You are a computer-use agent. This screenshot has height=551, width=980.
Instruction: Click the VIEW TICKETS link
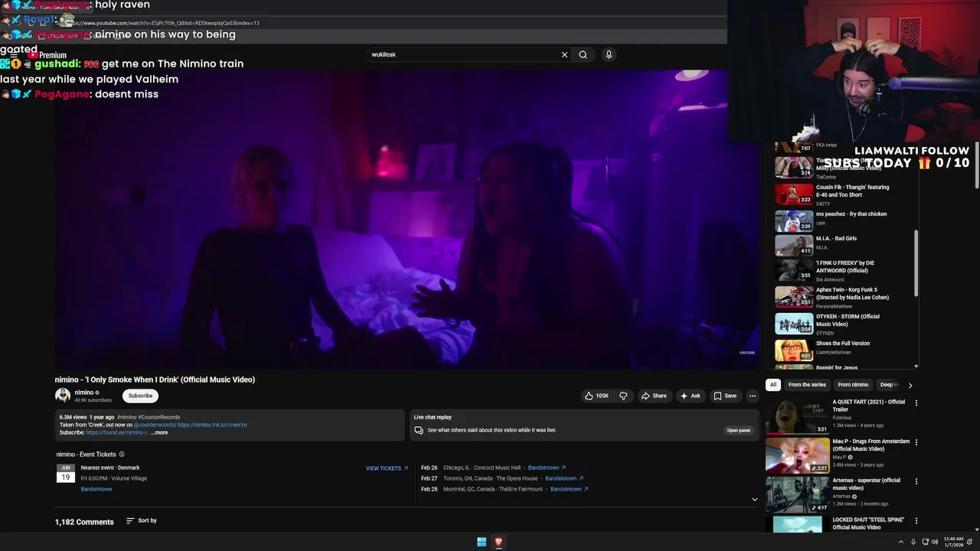click(387, 468)
